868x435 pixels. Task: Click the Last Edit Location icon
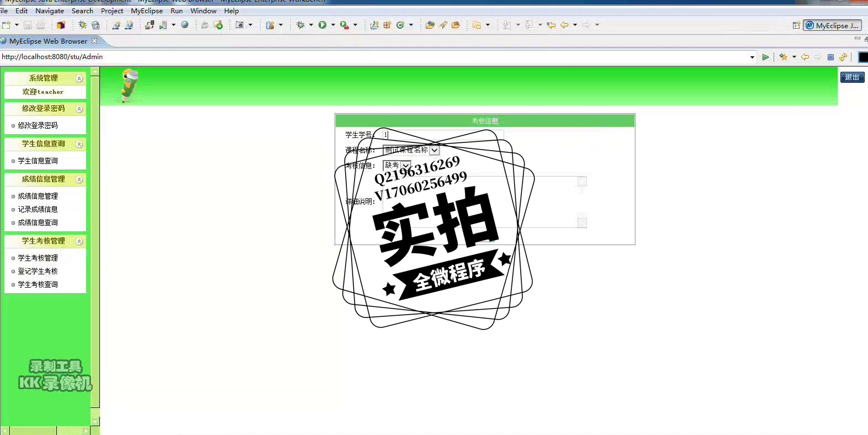(551, 25)
